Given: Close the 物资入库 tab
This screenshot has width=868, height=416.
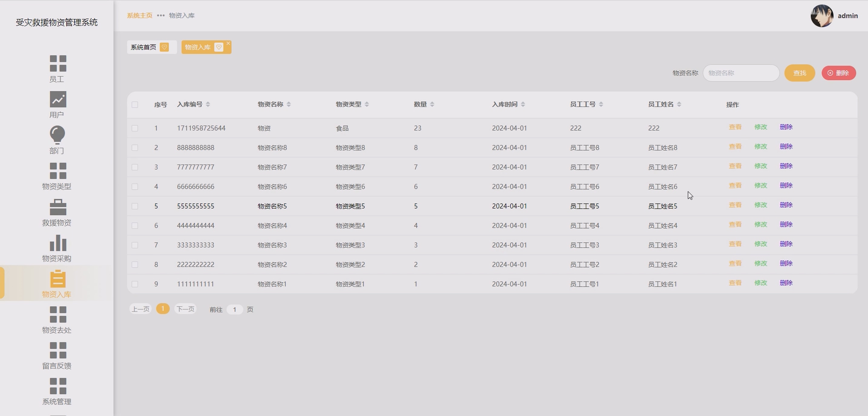Looking at the screenshot, I should pyautogui.click(x=229, y=43).
